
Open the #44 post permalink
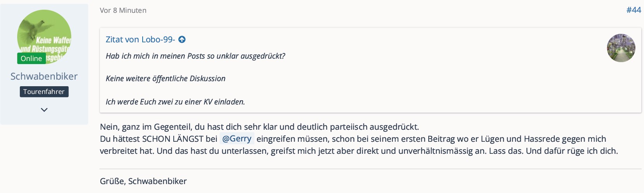click(633, 10)
